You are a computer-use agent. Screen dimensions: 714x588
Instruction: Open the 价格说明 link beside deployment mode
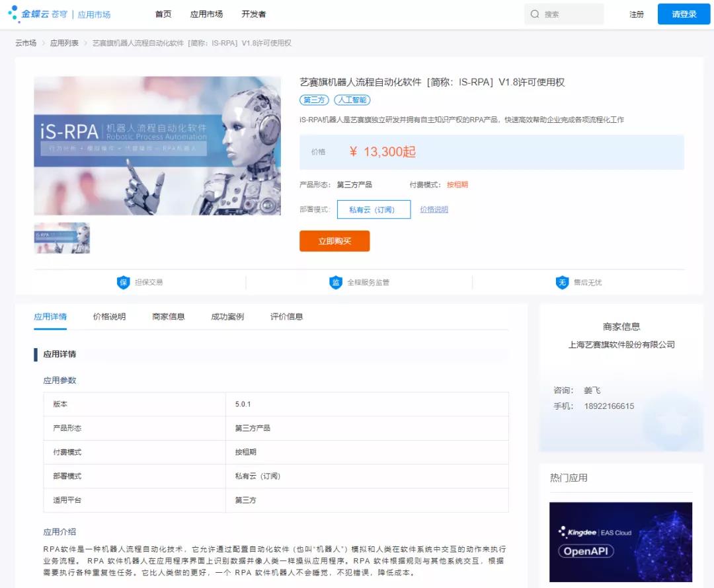tap(434, 209)
